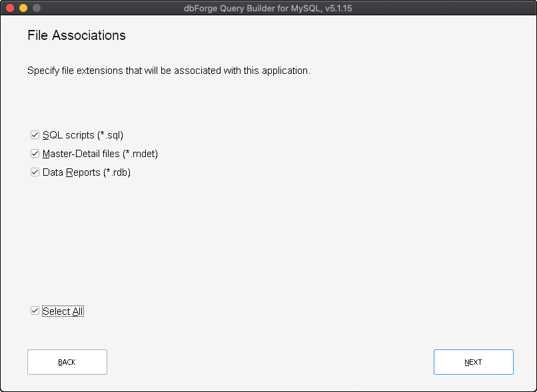Click the File Associations heading
This screenshot has height=392, width=537.
pyautogui.click(x=77, y=35)
